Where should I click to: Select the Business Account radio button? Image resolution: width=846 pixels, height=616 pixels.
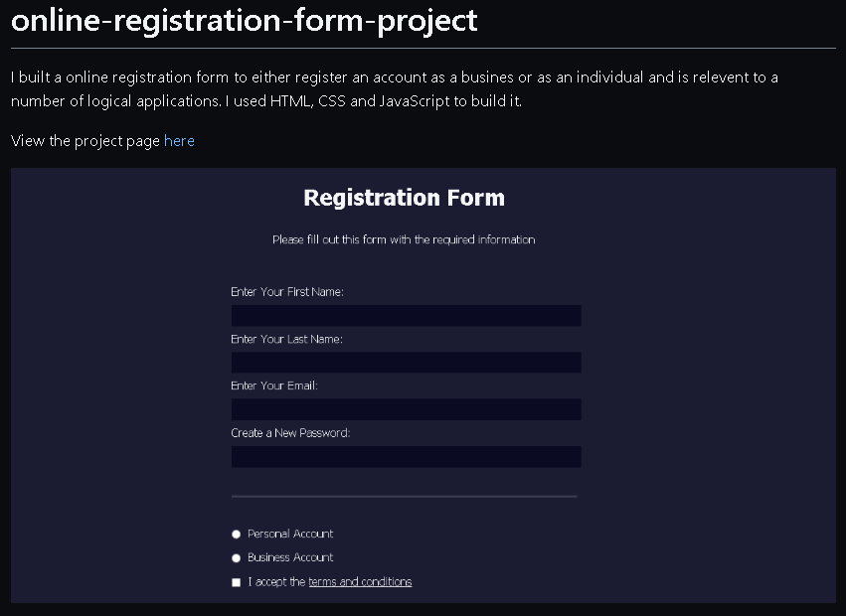point(237,558)
